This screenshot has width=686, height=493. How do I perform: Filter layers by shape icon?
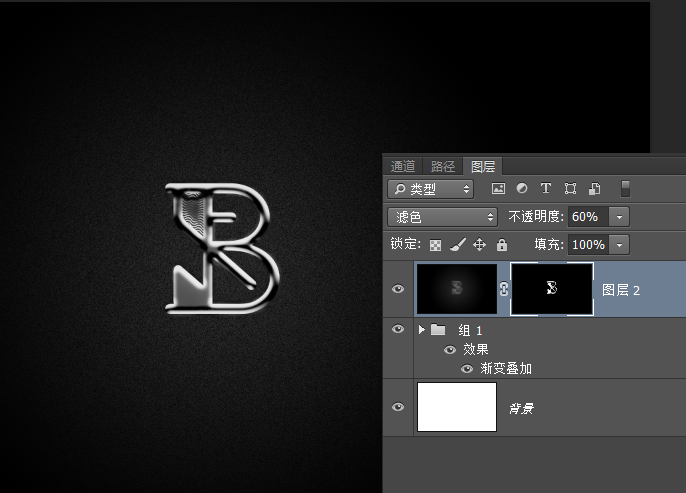click(x=570, y=188)
